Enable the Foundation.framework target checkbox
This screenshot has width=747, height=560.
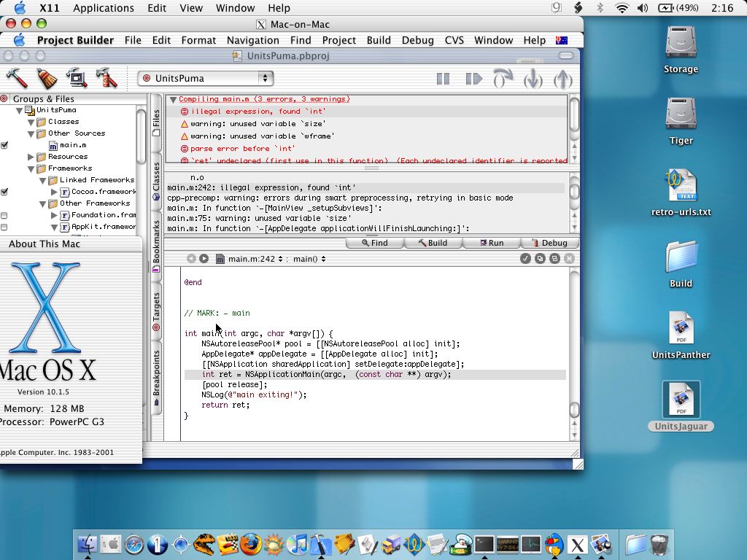click(4, 216)
